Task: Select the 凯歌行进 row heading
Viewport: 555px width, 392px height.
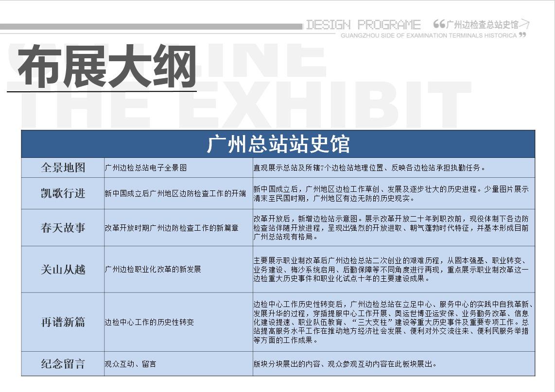Action: point(63,193)
